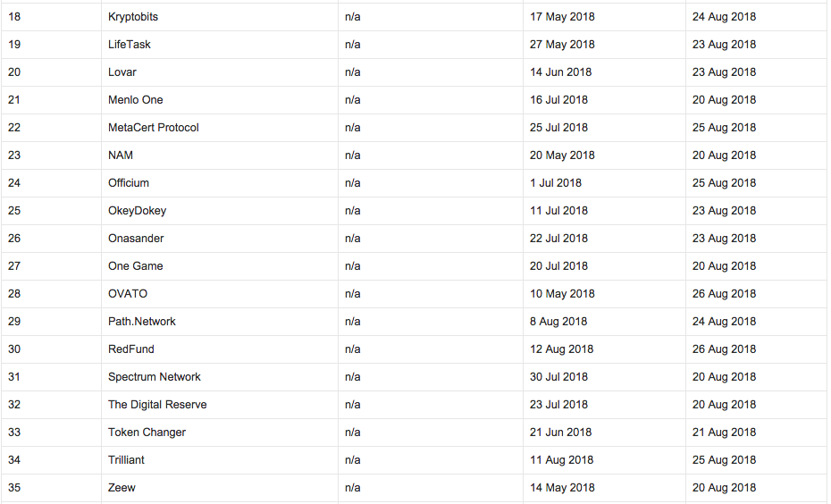Select the Lovar row name
Screen dimensions: 831x504
coord(122,72)
